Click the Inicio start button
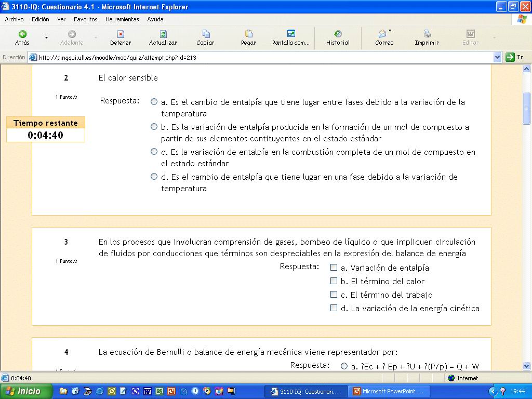 click(x=27, y=391)
